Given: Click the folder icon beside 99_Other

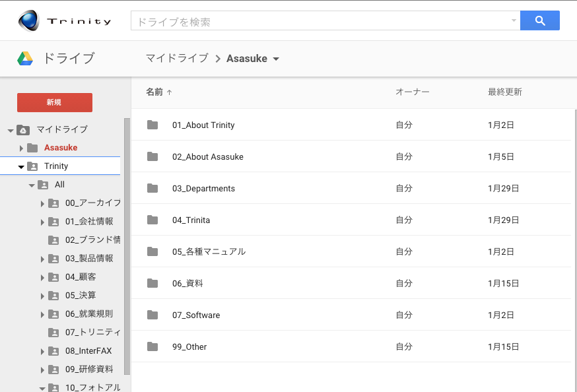Looking at the screenshot, I should tap(152, 346).
